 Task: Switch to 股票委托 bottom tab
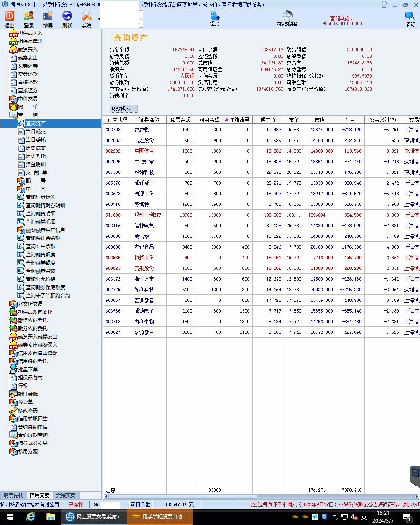(x=13, y=495)
